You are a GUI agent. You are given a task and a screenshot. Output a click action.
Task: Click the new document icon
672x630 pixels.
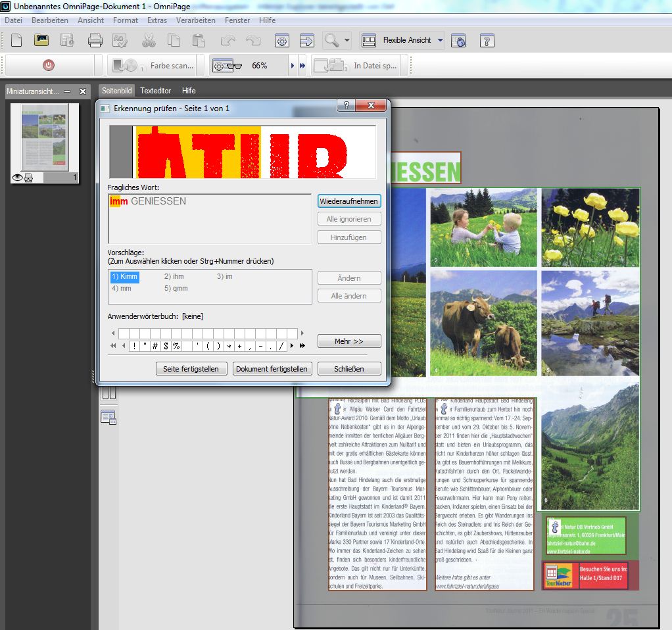pyautogui.click(x=16, y=40)
